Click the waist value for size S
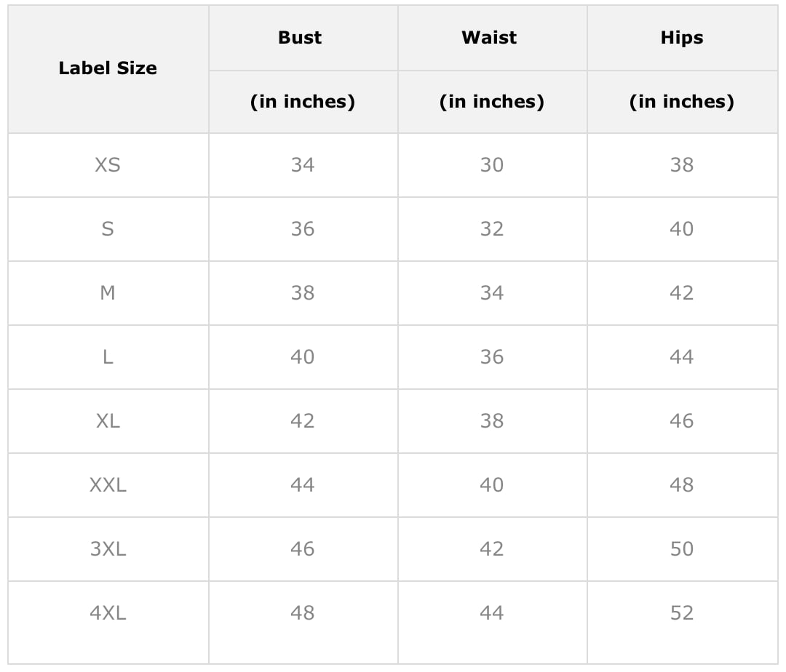This screenshot has width=786, height=672. click(492, 229)
